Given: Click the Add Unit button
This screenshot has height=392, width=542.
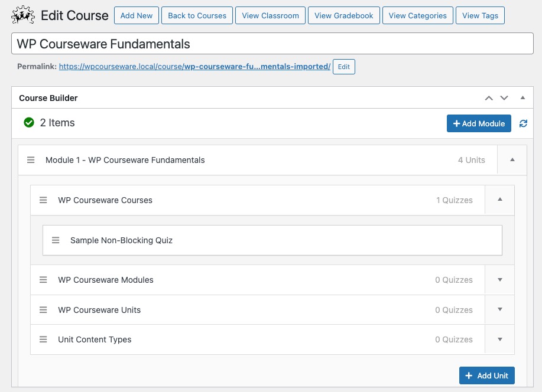Looking at the screenshot, I should coord(486,375).
